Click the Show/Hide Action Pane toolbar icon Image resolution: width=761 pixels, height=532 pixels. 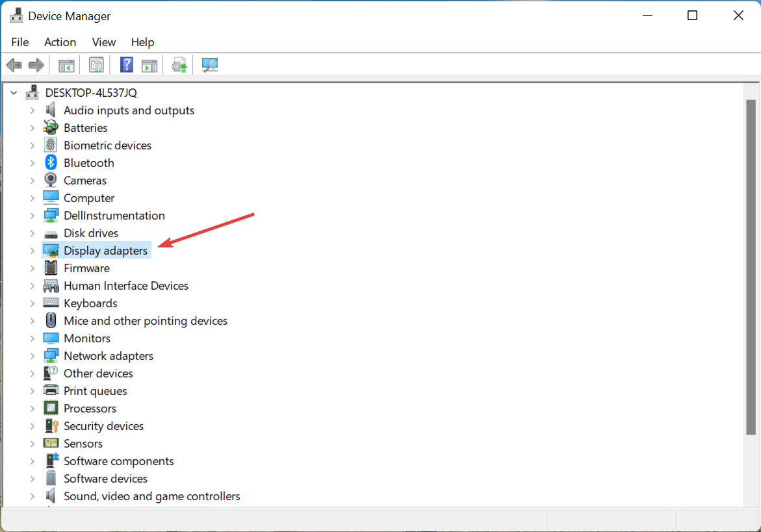150,65
